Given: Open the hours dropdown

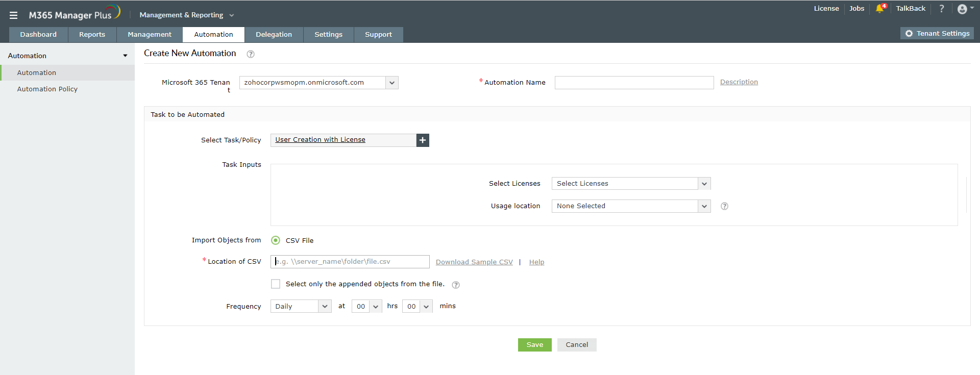Looking at the screenshot, I should click(x=366, y=306).
